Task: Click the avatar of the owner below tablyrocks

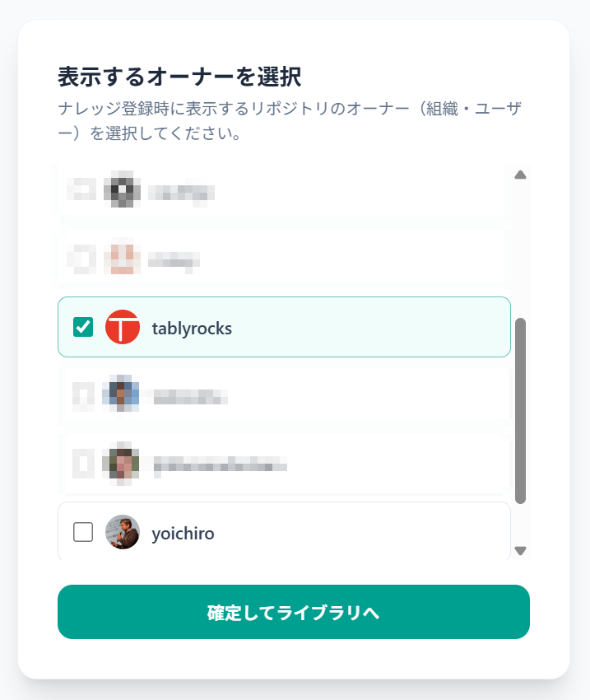Action: point(123,395)
